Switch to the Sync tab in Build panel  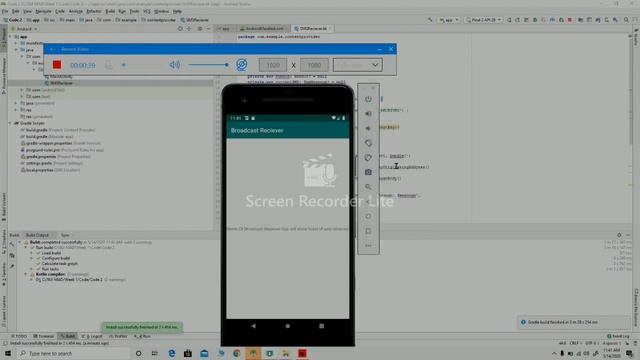[x=65, y=235]
